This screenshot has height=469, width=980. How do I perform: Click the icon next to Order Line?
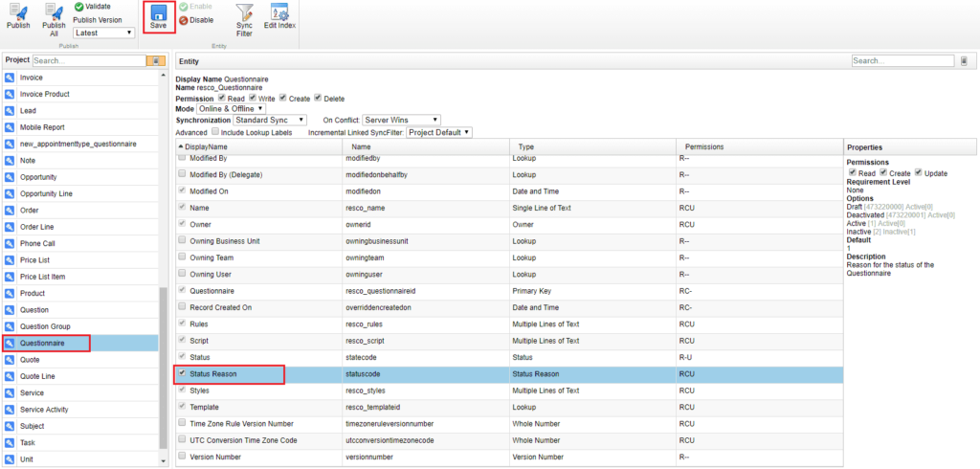(x=10, y=227)
